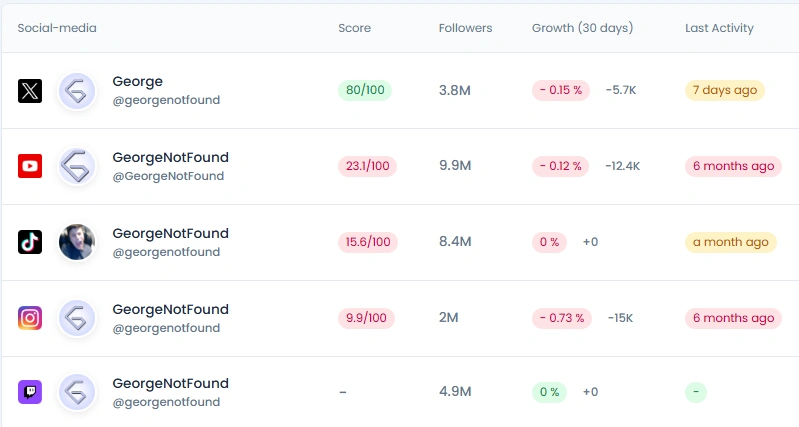
Task: Open the Instagram row profile avatar
Action: (77, 318)
